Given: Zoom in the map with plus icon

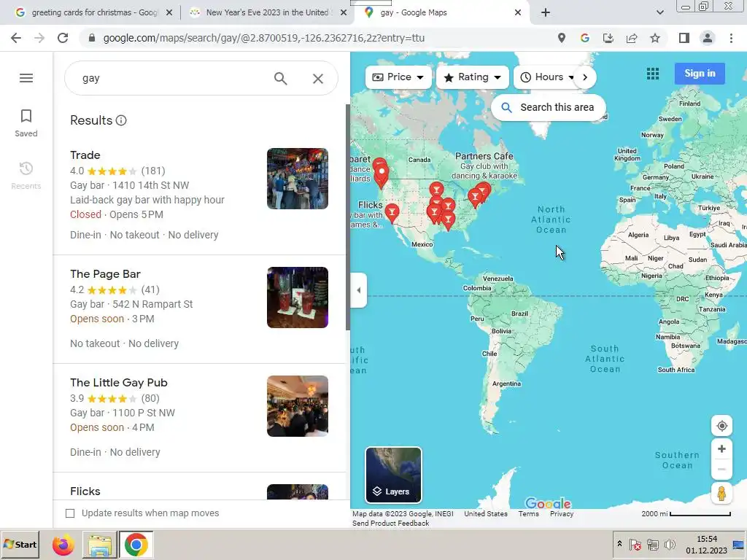Looking at the screenshot, I should [x=721, y=449].
